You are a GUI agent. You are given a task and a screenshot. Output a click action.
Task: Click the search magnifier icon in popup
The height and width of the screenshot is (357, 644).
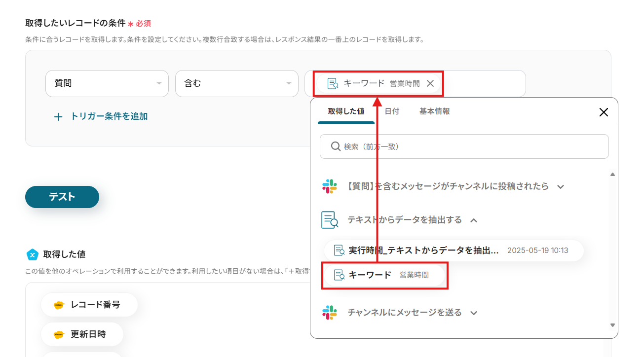point(336,146)
